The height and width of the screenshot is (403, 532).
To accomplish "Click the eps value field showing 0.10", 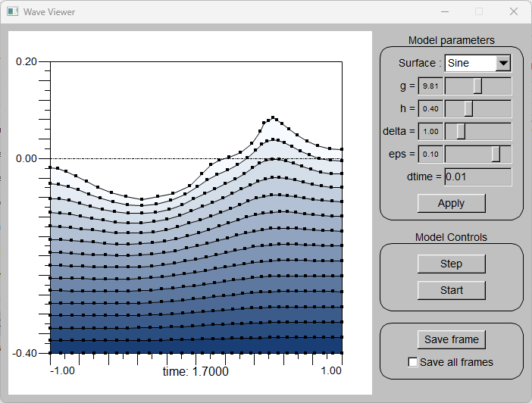I will pyautogui.click(x=430, y=155).
